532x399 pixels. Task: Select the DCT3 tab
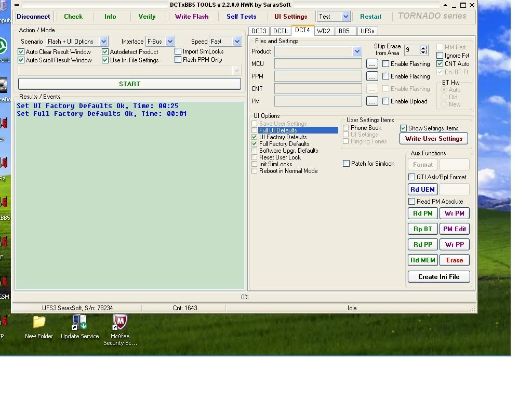coord(259,31)
